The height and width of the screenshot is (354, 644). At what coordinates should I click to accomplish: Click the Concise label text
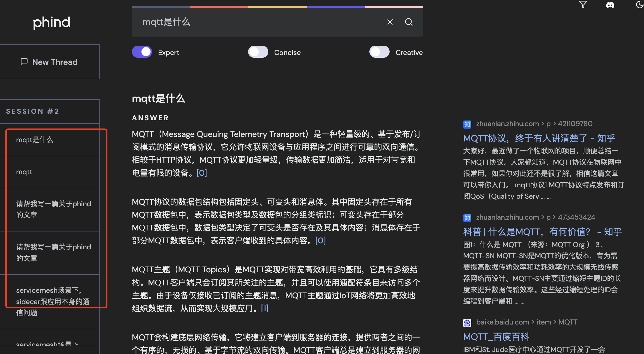[287, 52]
